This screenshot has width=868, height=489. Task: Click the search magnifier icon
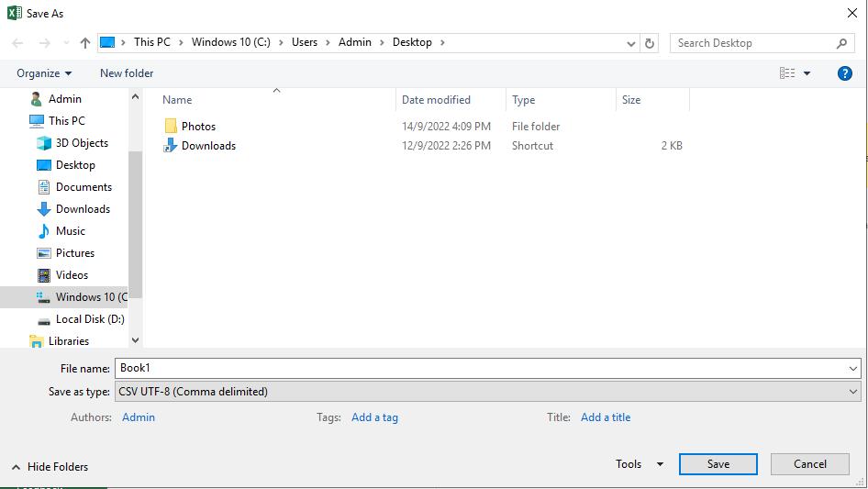[841, 43]
